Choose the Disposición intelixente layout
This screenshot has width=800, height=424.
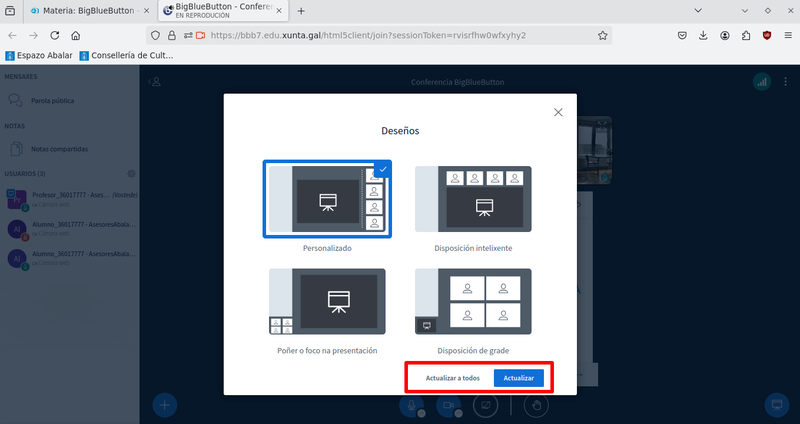click(473, 201)
